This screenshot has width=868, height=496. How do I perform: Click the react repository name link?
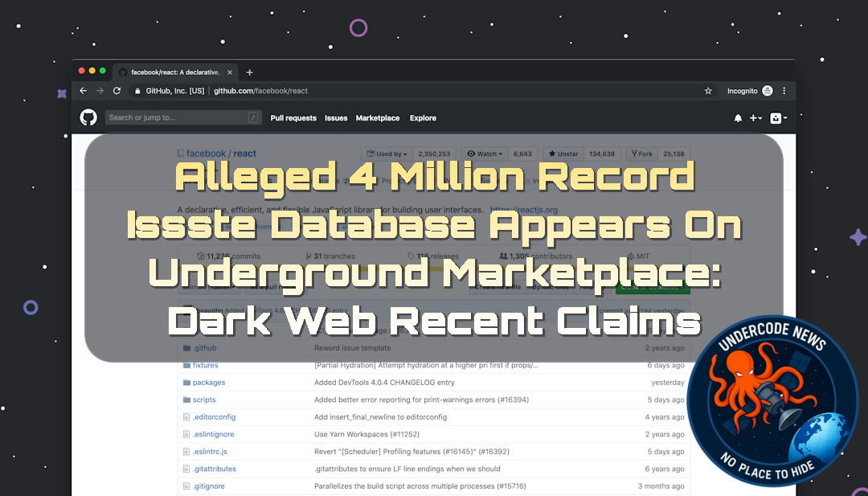click(x=244, y=154)
